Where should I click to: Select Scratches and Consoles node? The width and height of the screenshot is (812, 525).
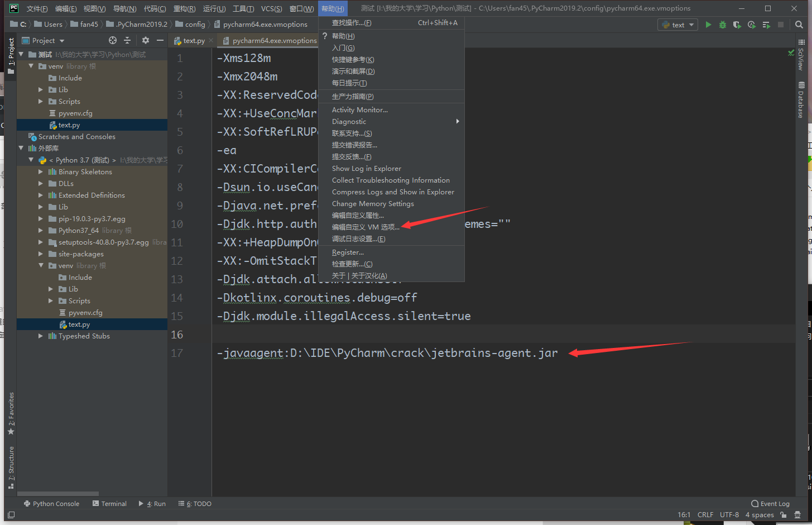(x=77, y=136)
